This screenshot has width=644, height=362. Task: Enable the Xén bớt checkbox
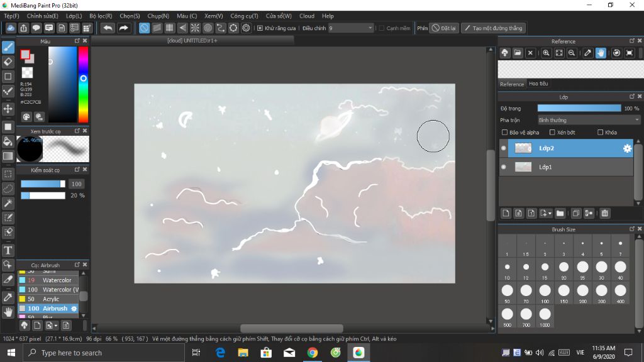point(552,132)
